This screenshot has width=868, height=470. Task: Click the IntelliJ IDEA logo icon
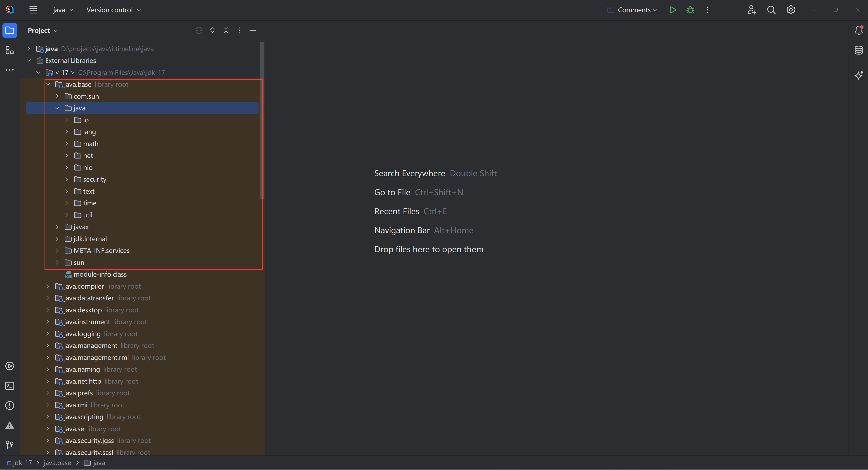coord(10,10)
